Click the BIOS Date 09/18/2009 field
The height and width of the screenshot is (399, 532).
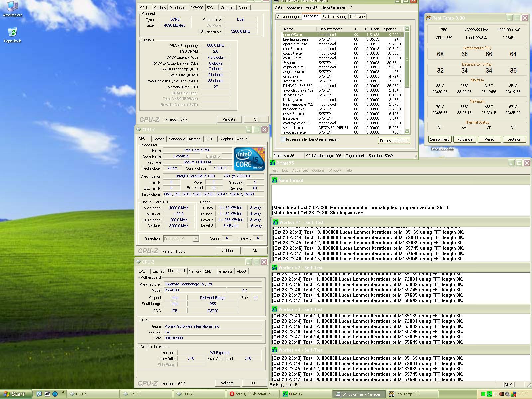point(213,338)
